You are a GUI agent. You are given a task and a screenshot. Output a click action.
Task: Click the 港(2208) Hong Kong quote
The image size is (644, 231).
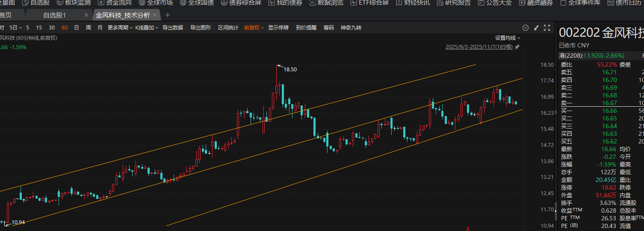pyautogui.click(x=592, y=56)
